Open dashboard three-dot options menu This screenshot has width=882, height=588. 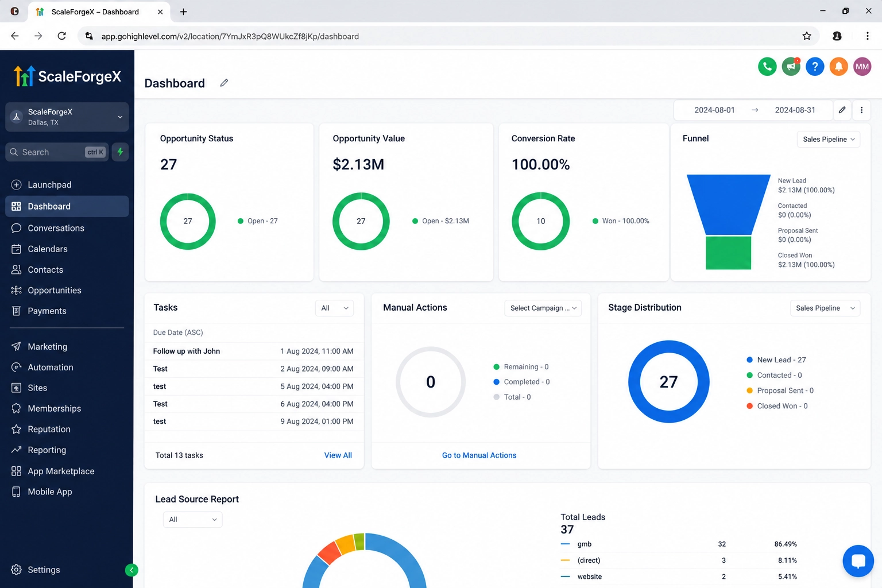coord(861,110)
